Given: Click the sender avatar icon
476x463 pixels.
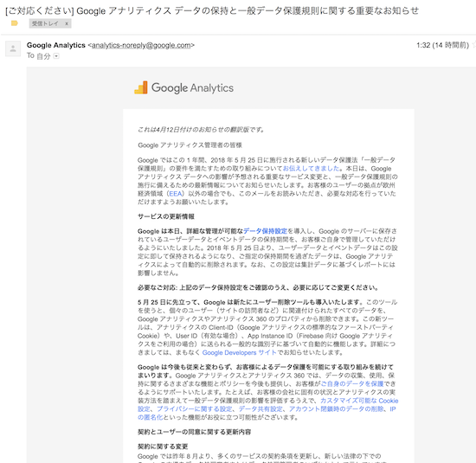Looking at the screenshot, I should coord(13,48).
